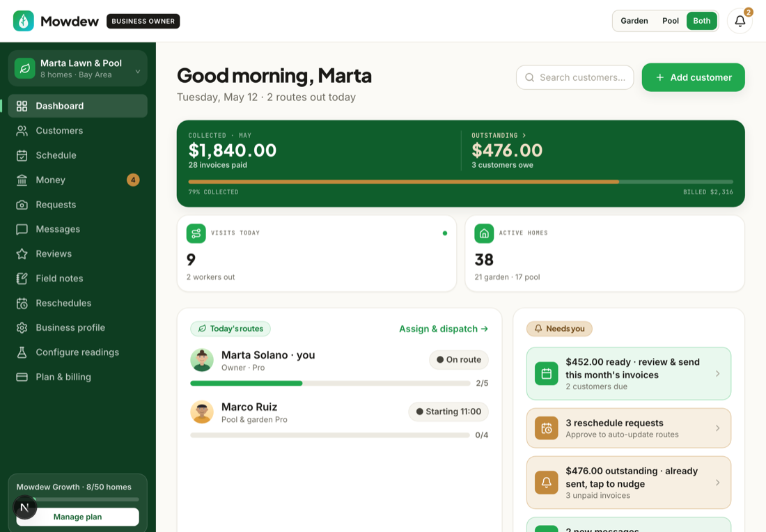The image size is (766, 532).
Task: Click the Manage plan button
Action: [x=78, y=517]
